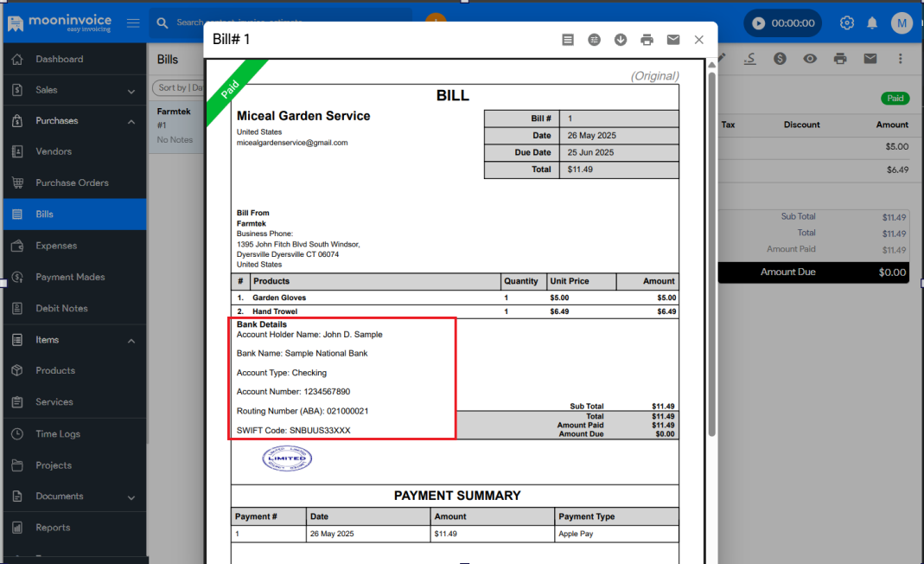The image size is (924, 564).
Task: Click the Account Number 1234567890 line
Action: [x=294, y=392]
